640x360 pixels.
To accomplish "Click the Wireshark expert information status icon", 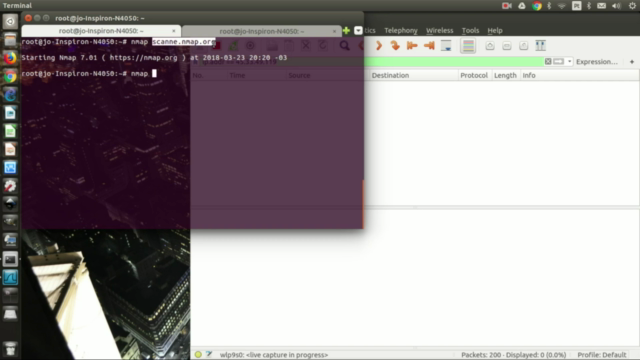I will [198, 355].
